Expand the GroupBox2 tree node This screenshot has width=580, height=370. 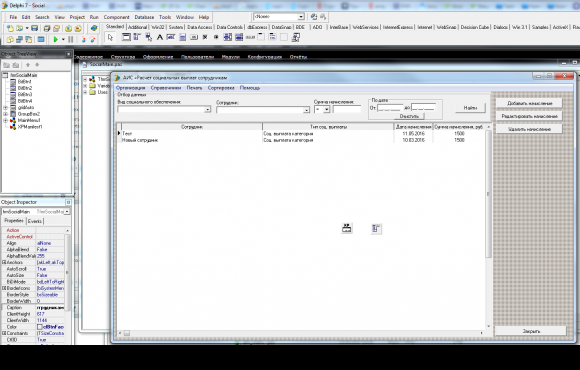(x=6, y=114)
